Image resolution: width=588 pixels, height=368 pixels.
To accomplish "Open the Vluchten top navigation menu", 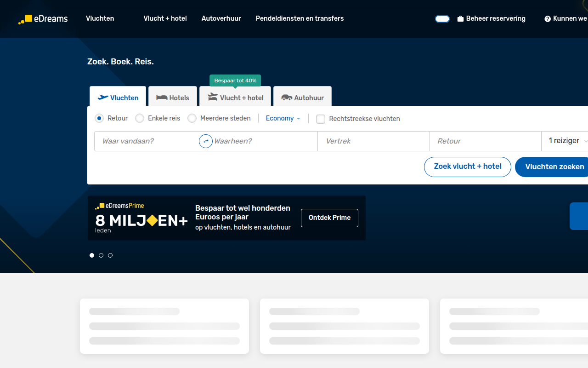I will click(x=100, y=18).
